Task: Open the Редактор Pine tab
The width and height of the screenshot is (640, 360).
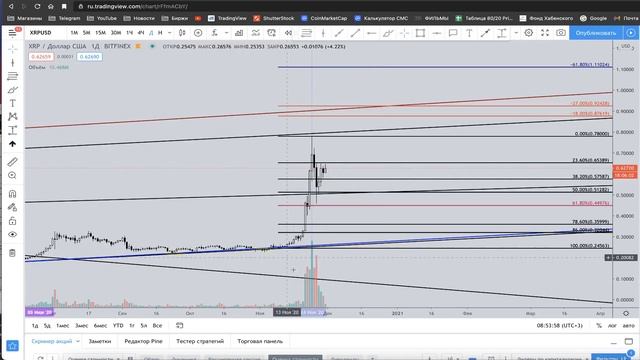Action: (x=143, y=341)
